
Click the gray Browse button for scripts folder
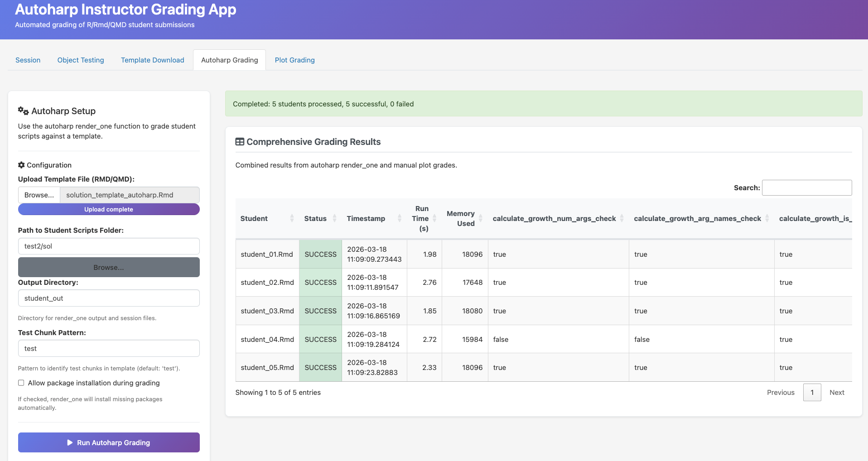click(109, 267)
